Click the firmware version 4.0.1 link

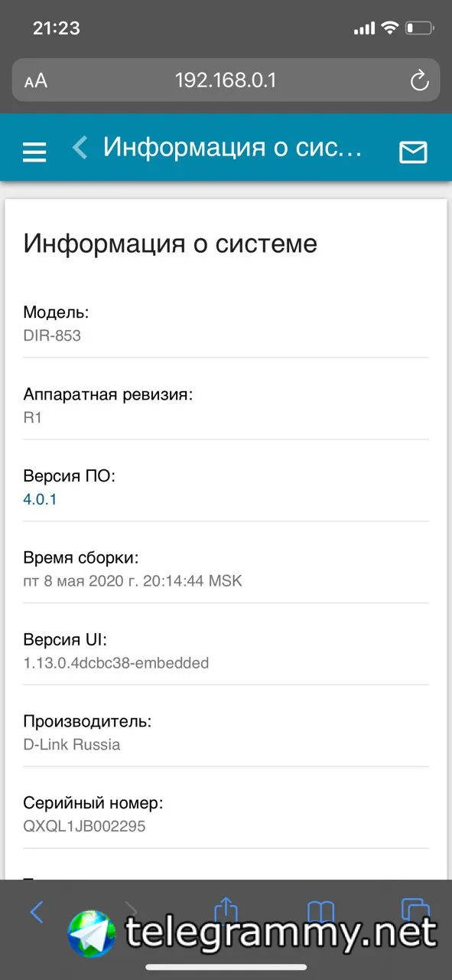click(x=40, y=499)
